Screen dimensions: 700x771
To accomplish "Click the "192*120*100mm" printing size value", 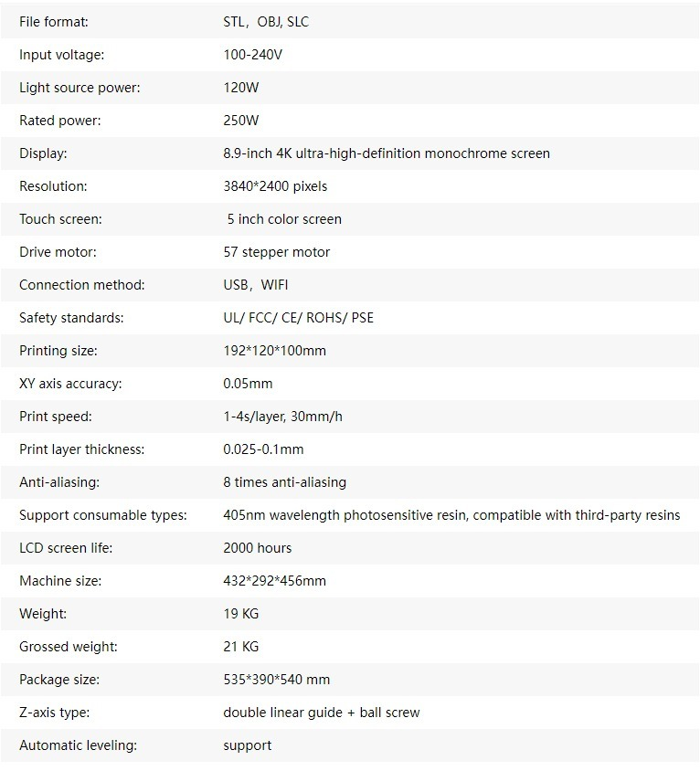I will pyautogui.click(x=274, y=351).
